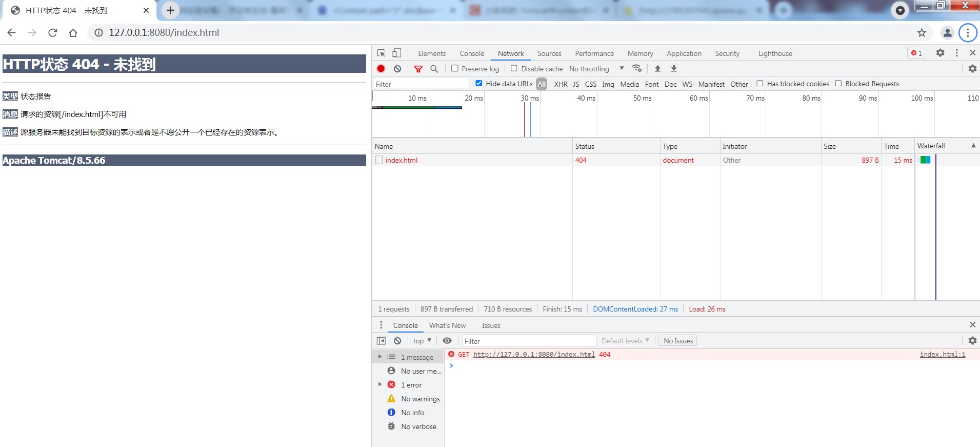980x447 pixels.
Task: Uncheck Hide data URLs checkbox
Action: [x=478, y=83]
